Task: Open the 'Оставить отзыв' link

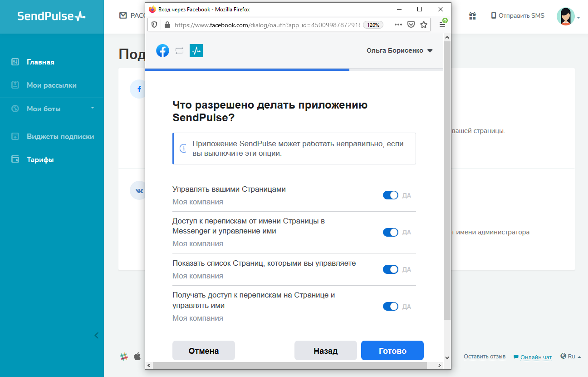Action: pos(485,357)
